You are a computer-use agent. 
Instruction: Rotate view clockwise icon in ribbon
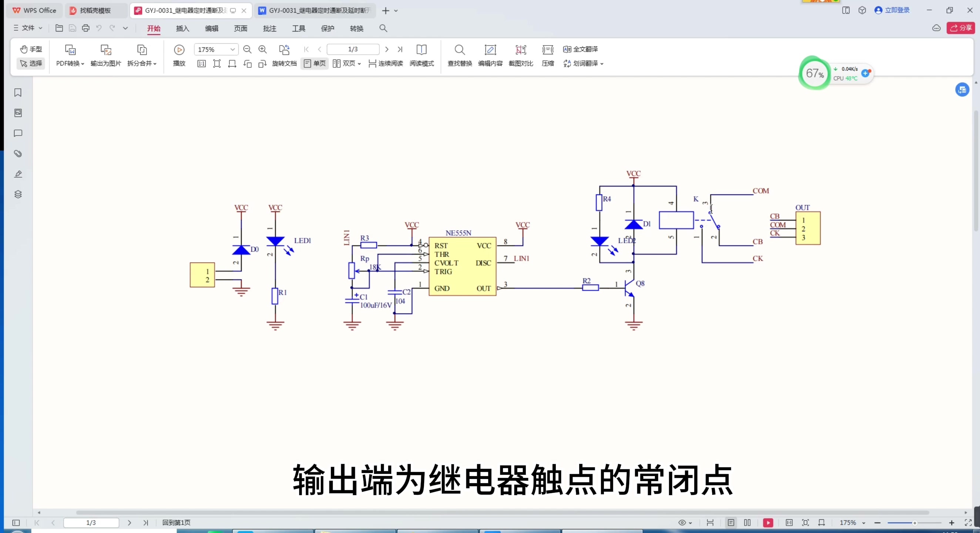point(262,64)
